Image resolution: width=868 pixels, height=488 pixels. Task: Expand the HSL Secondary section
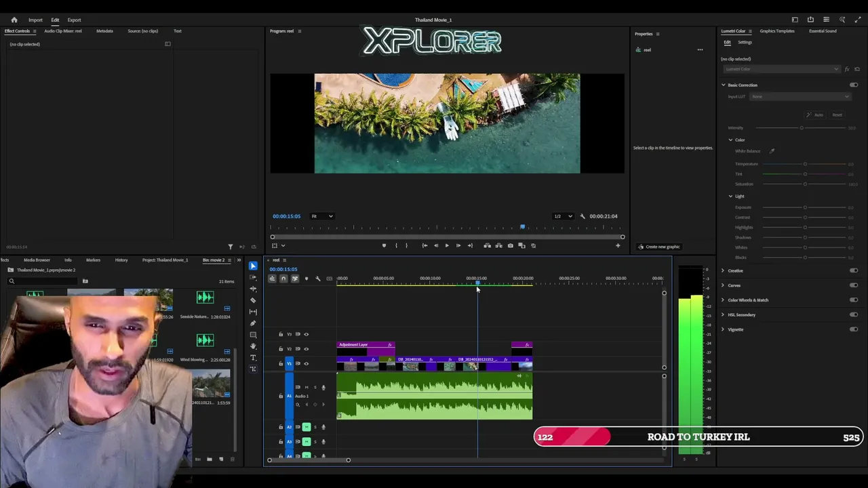pos(723,315)
